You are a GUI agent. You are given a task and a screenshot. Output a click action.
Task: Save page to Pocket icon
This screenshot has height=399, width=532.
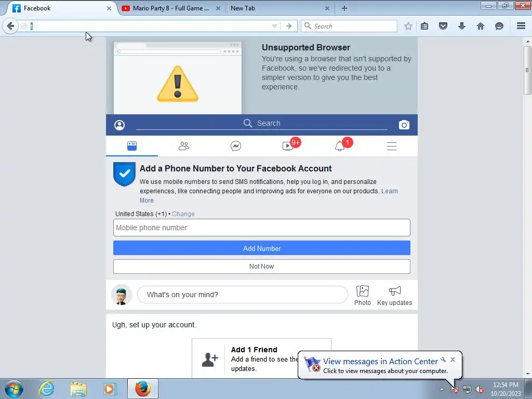pyautogui.click(x=443, y=26)
